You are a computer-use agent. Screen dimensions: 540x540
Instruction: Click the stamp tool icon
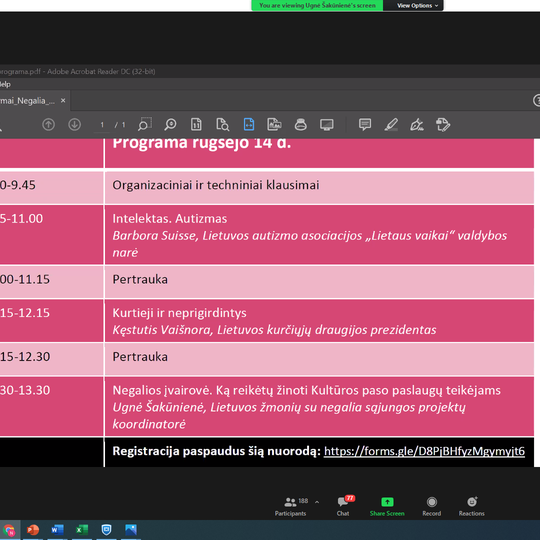pos(301,124)
